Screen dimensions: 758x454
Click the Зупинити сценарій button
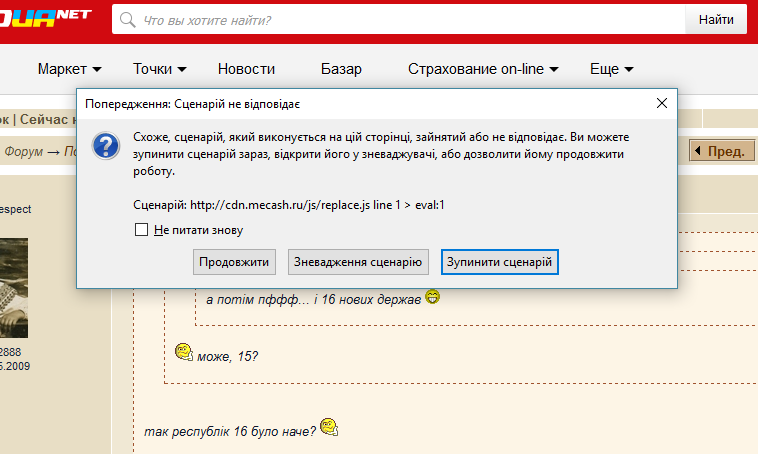499,262
